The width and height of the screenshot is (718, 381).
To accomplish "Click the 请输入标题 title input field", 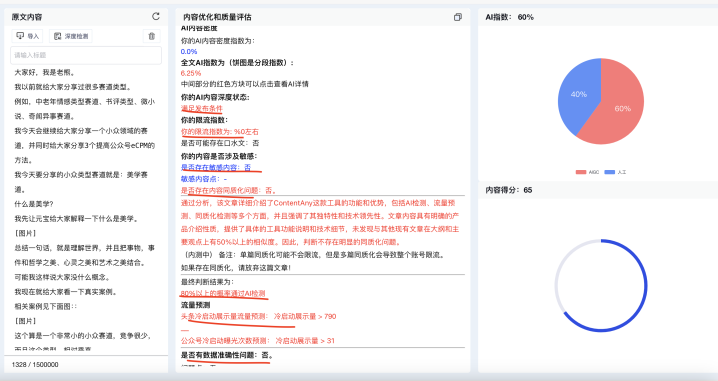I will (86, 55).
